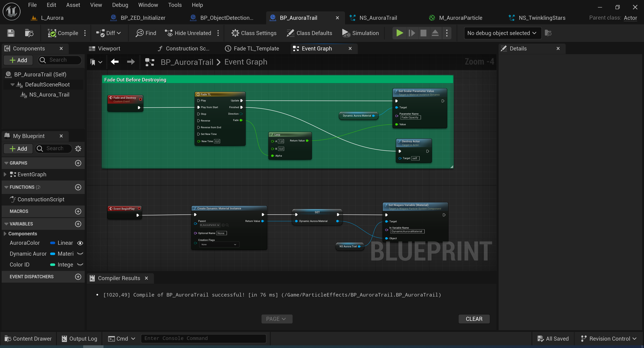
Task: Open Hide Unrelated options menu
Action: 218,33
